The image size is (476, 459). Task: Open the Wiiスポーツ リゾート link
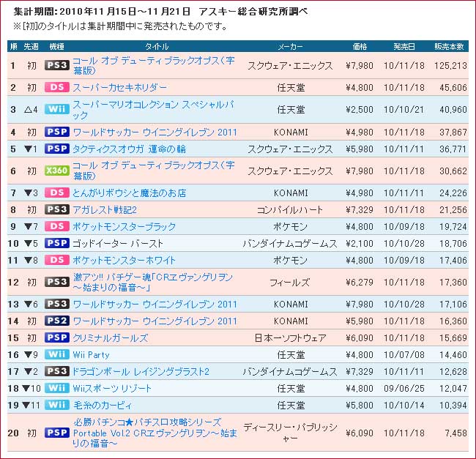(x=112, y=388)
